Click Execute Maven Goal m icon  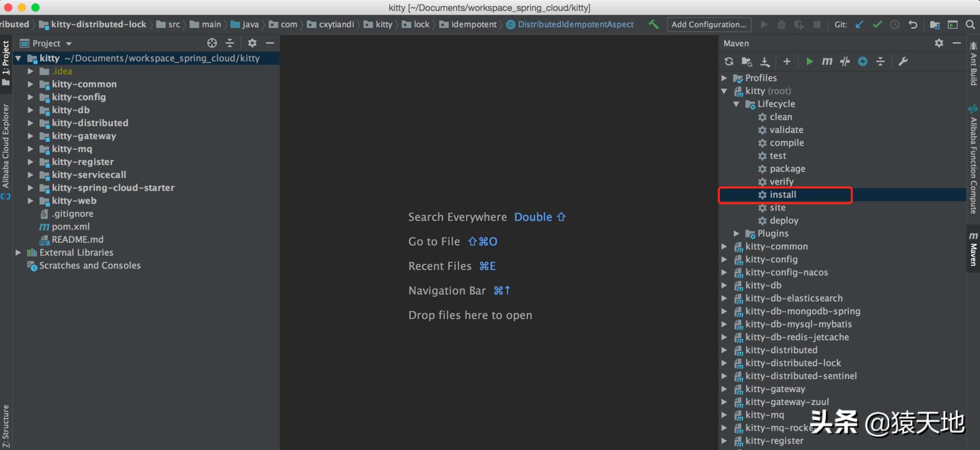click(827, 62)
